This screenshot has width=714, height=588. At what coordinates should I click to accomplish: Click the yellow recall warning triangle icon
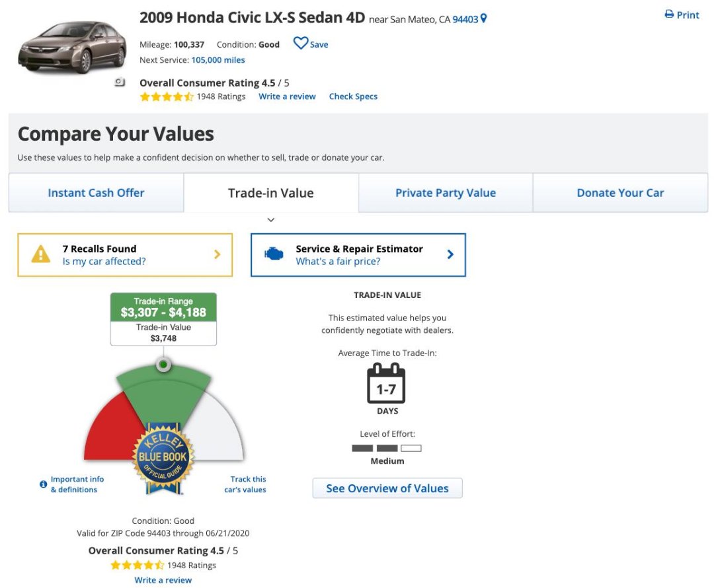click(x=41, y=254)
